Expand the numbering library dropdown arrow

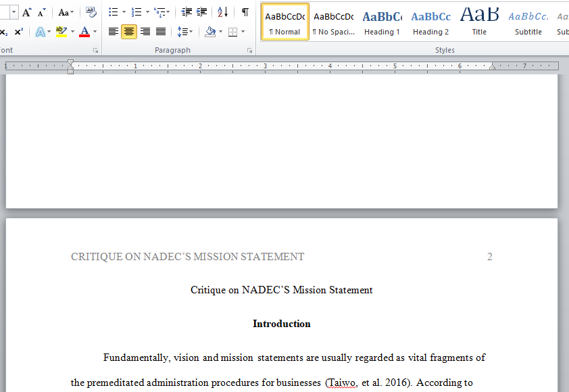tap(147, 12)
